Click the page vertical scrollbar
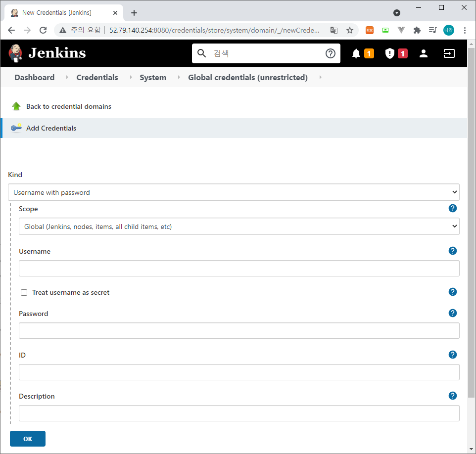Image resolution: width=476 pixels, height=454 pixels. click(x=471, y=223)
